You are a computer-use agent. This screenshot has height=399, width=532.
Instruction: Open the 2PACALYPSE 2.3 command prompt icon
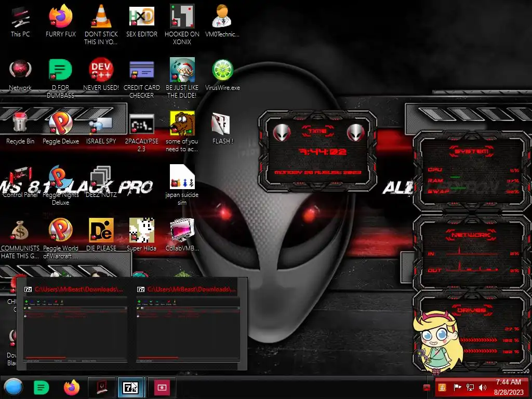click(141, 131)
